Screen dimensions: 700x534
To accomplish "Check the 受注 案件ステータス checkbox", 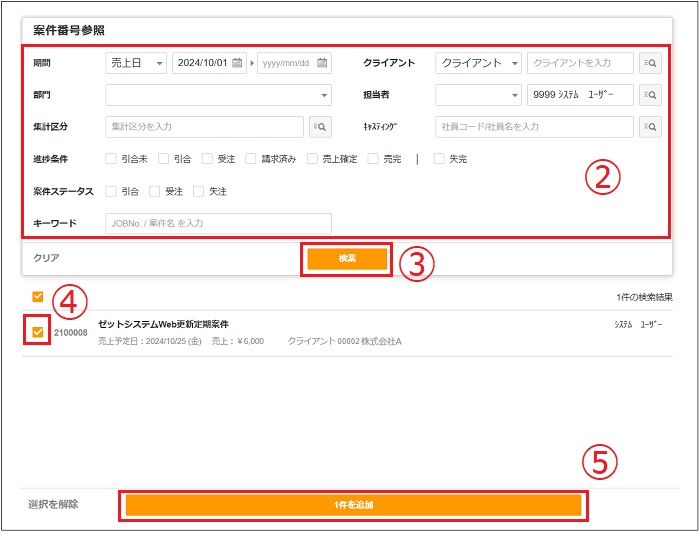I will pyautogui.click(x=154, y=192).
